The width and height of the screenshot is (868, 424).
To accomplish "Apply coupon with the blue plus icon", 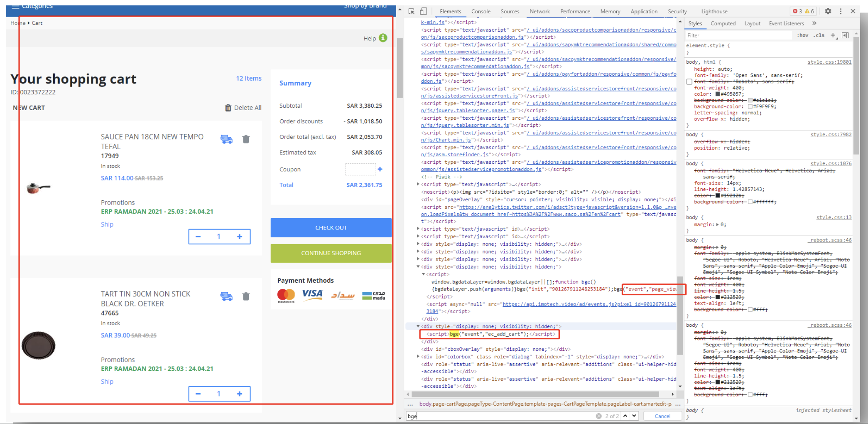I will point(380,169).
